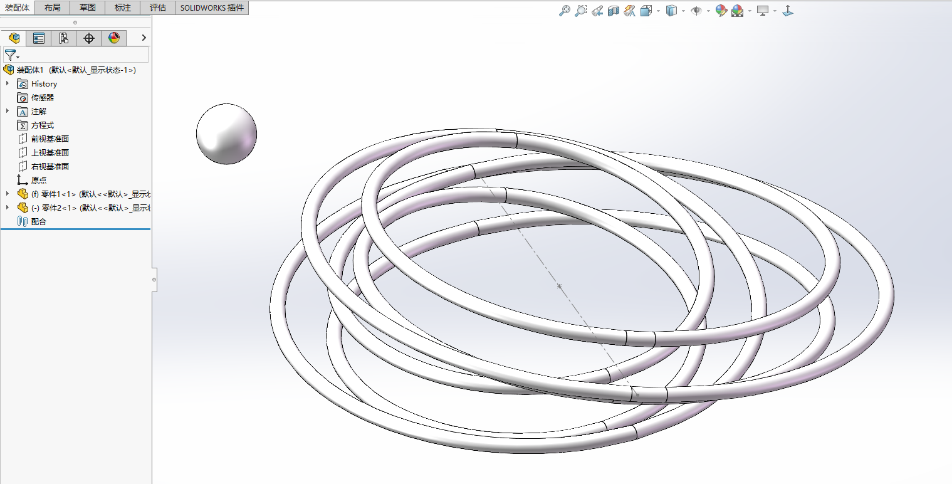Click the View Orientation cube icon
This screenshot has height=484, width=952.
coord(646,10)
